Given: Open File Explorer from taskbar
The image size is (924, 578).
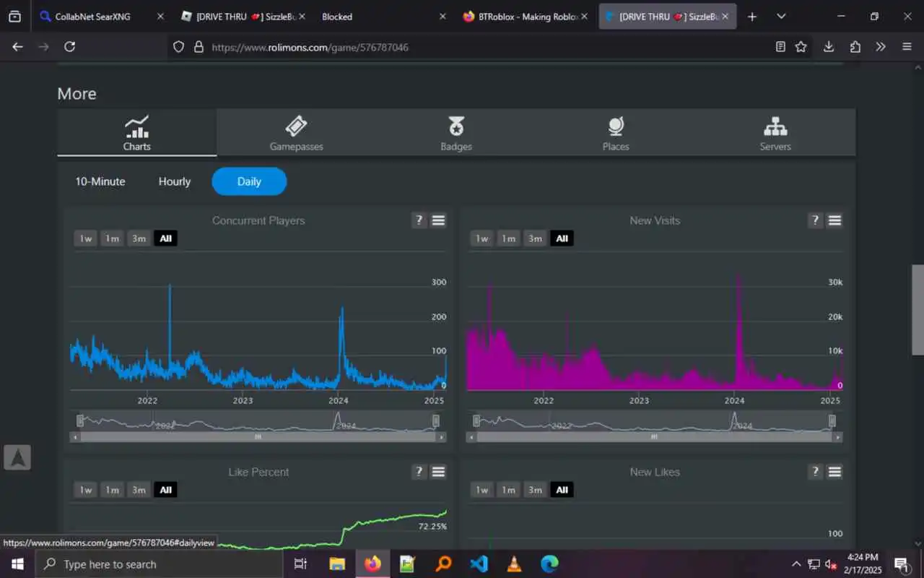Looking at the screenshot, I should click(x=337, y=564).
